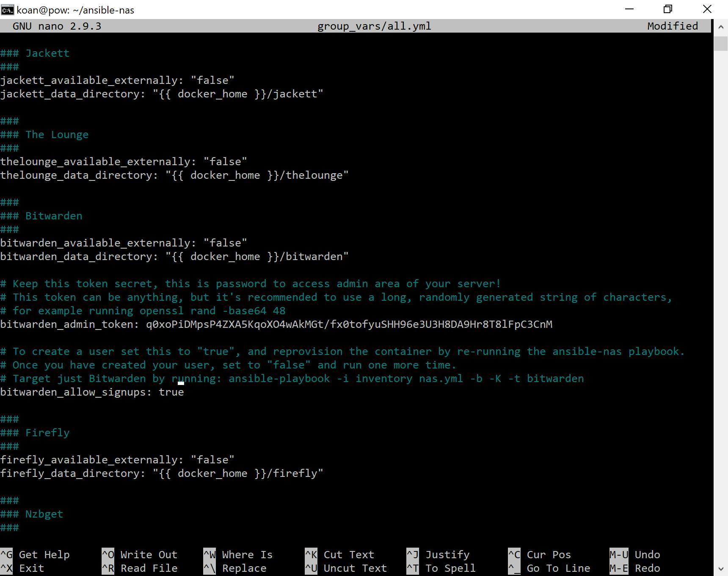Click the jackett_data_directory line
This screenshot has width=728, height=576.
click(x=162, y=94)
